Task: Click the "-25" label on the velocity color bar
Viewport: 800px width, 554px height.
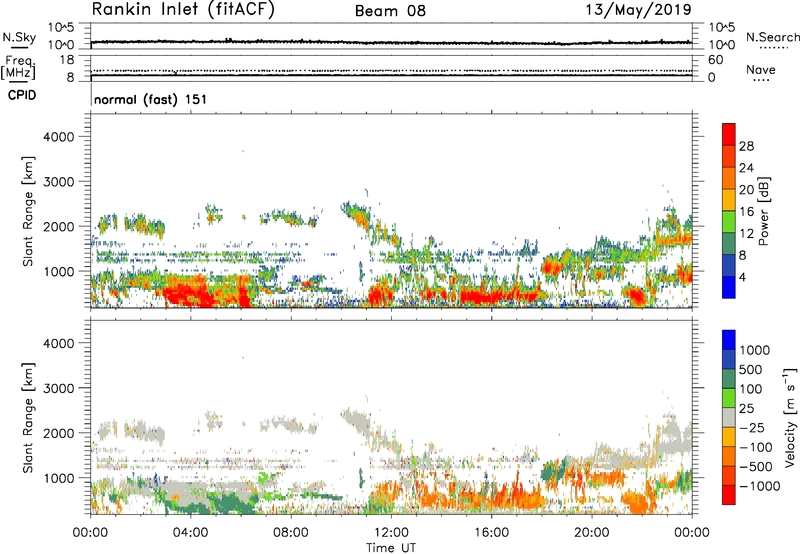Action: (x=753, y=428)
